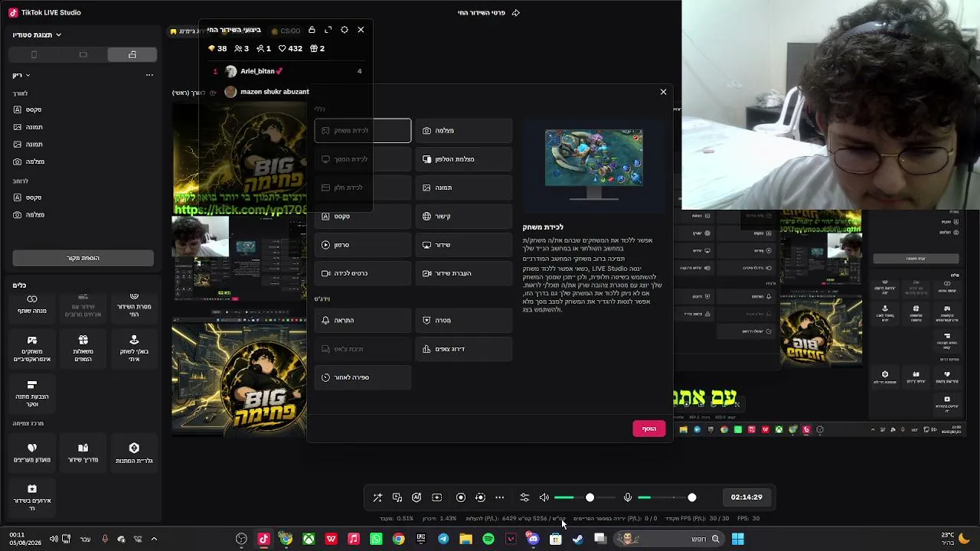Show hidden Windows system tray icons
980x551 pixels.
click(154, 539)
